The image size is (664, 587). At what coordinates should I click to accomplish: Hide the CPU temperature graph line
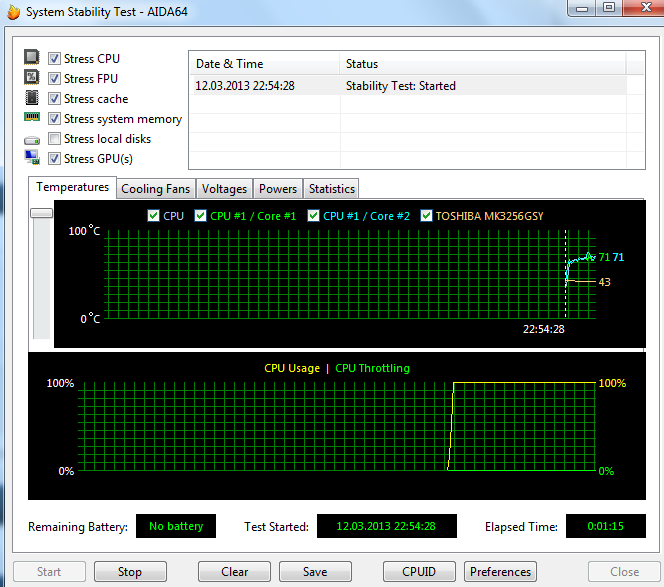pyautogui.click(x=153, y=216)
